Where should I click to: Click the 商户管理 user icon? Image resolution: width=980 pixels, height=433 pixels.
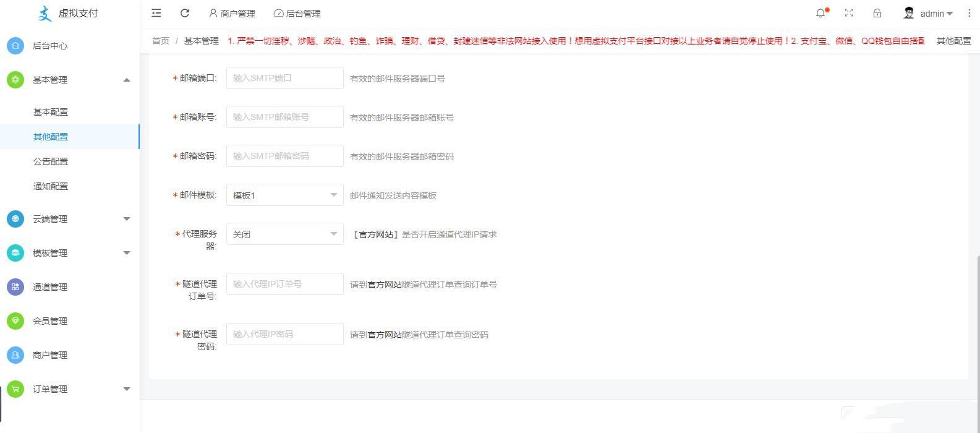(15, 355)
